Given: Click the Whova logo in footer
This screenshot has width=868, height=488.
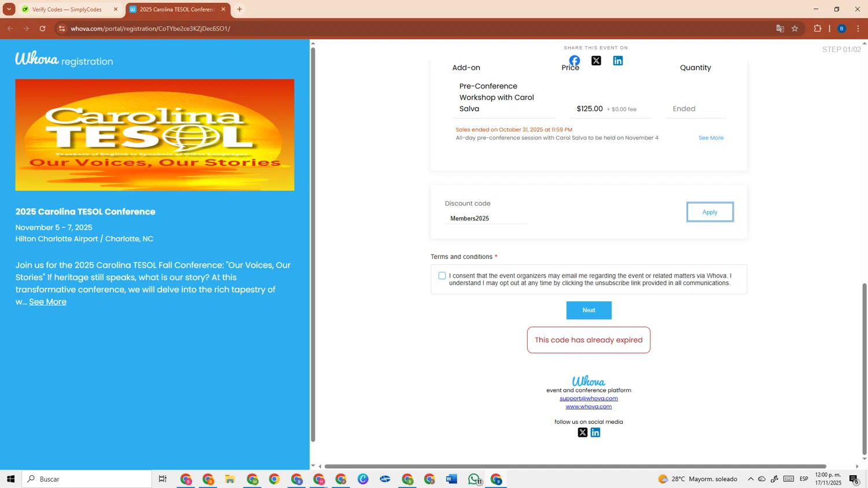Looking at the screenshot, I should click(x=589, y=381).
